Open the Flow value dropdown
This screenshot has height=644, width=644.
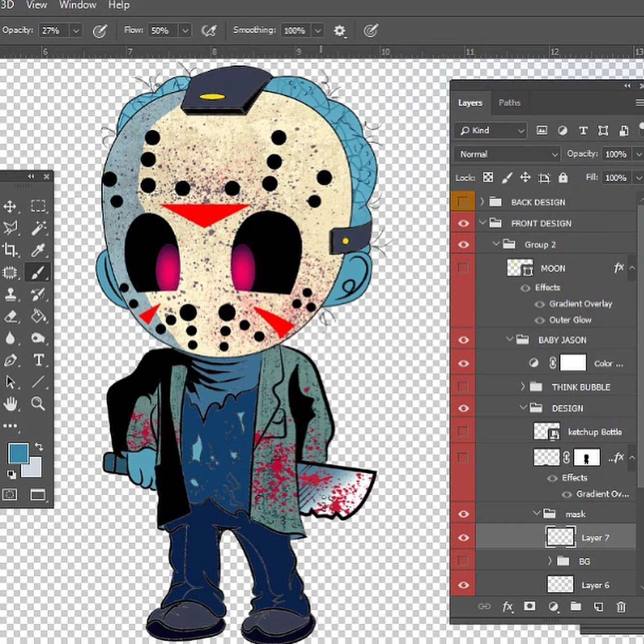pyautogui.click(x=185, y=31)
